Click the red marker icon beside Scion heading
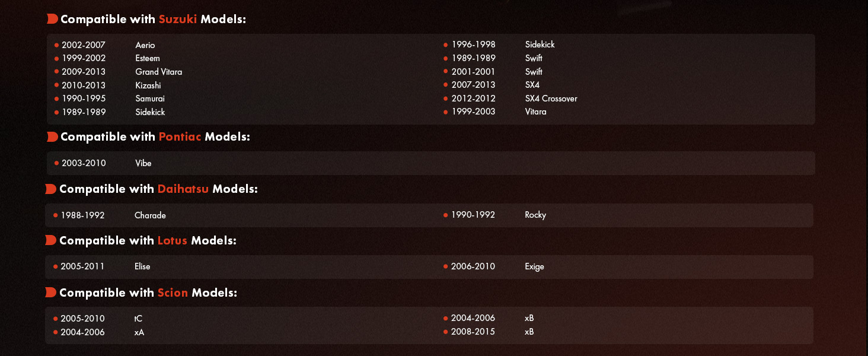 pyautogui.click(x=51, y=293)
